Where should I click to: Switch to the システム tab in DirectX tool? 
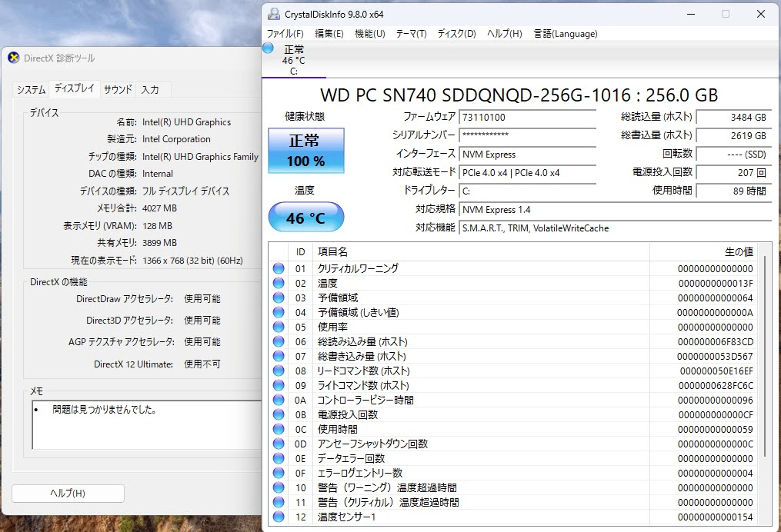click(x=31, y=90)
